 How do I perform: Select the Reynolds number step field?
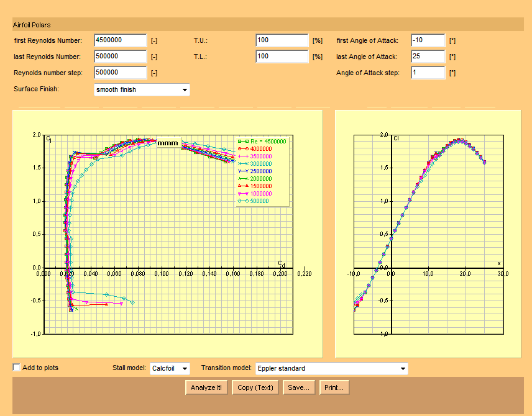pyautogui.click(x=120, y=73)
